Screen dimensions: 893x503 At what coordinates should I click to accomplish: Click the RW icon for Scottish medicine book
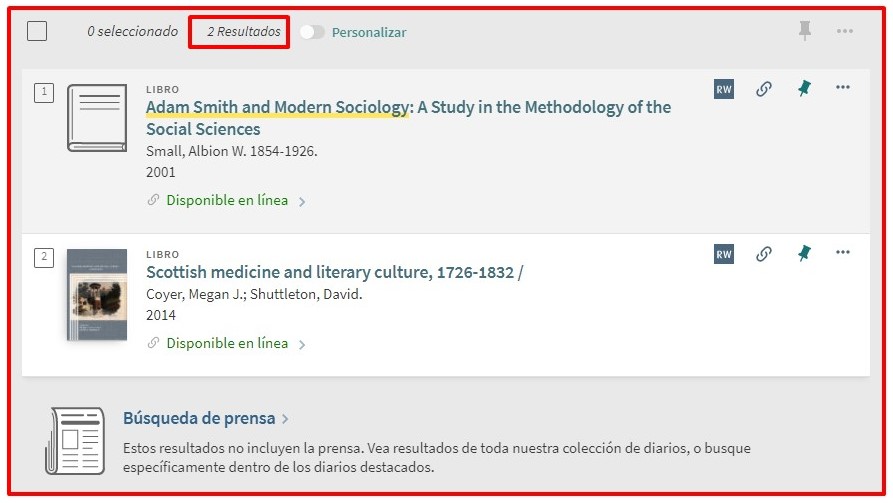tap(724, 254)
